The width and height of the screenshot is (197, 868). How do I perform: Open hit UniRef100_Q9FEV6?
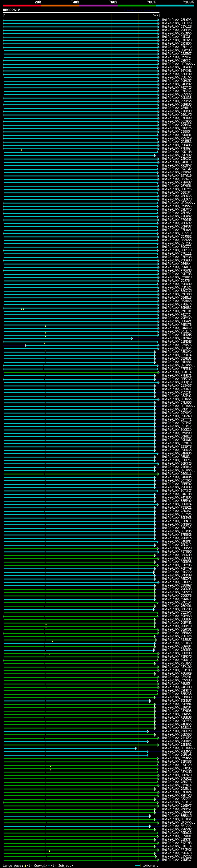177,30
